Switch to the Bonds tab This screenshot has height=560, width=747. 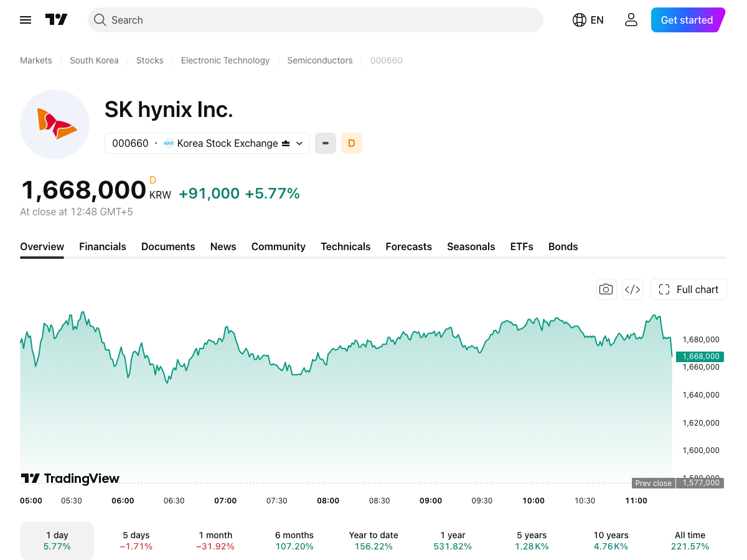click(x=563, y=246)
